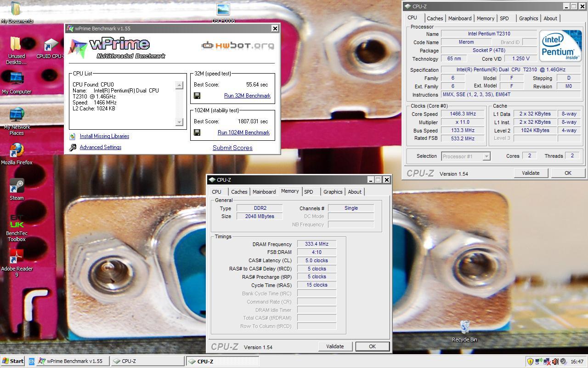Open the About tab in the top-right CPU-Z window
The height and width of the screenshot is (368, 588).
click(550, 18)
